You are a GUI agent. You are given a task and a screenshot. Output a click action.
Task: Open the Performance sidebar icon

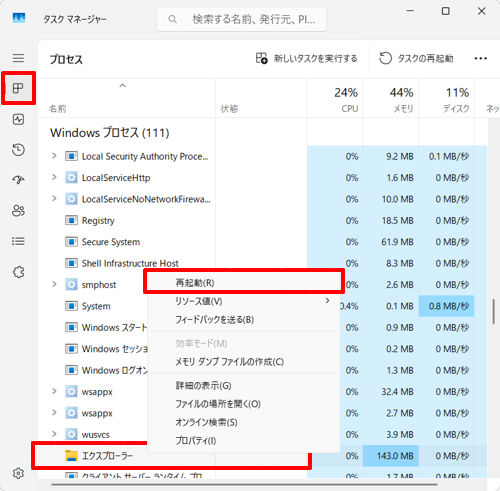pyautogui.click(x=18, y=119)
